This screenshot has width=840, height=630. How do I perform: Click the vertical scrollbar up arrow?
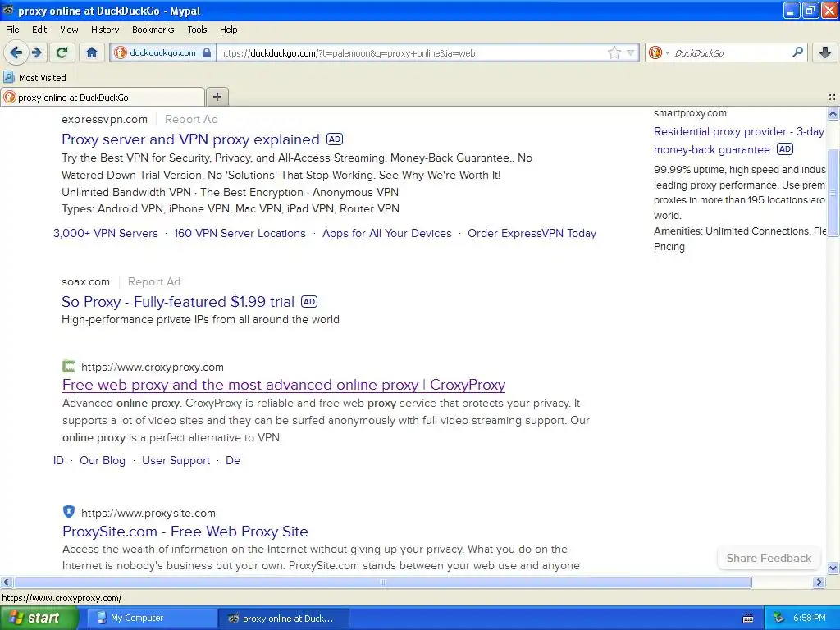tap(833, 113)
